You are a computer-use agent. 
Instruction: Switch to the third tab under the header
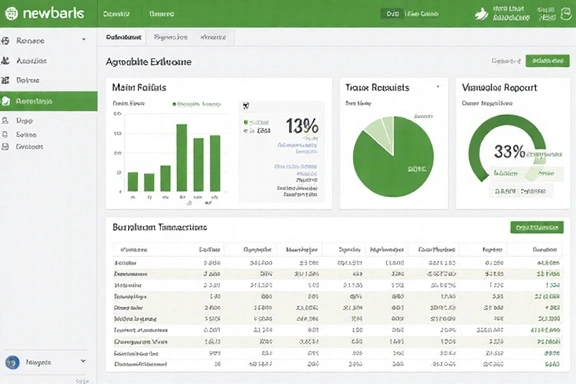click(x=213, y=37)
